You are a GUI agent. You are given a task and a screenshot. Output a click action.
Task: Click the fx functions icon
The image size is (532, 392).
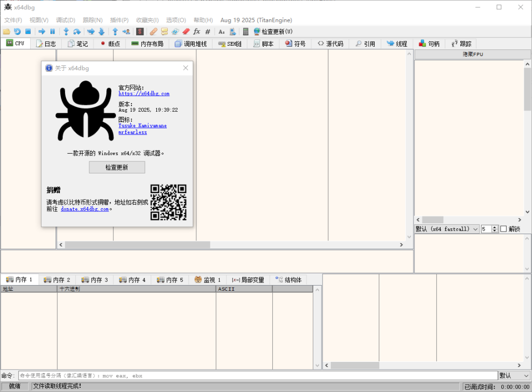click(x=197, y=32)
